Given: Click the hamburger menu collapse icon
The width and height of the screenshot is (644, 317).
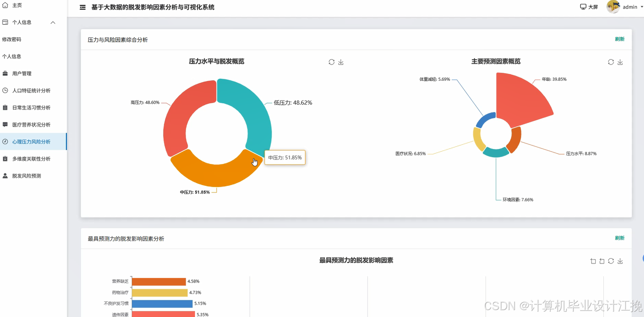Looking at the screenshot, I should (x=82, y=7).
